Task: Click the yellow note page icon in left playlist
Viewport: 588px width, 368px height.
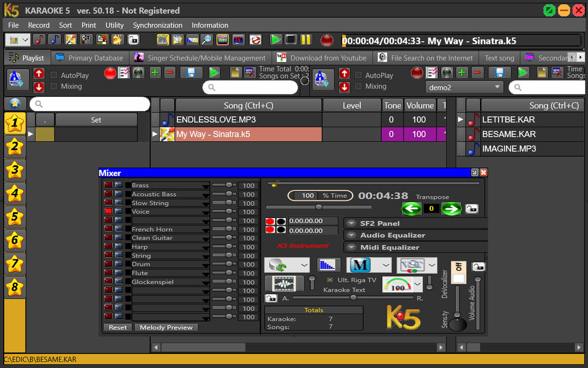Action: pos(235,73)
